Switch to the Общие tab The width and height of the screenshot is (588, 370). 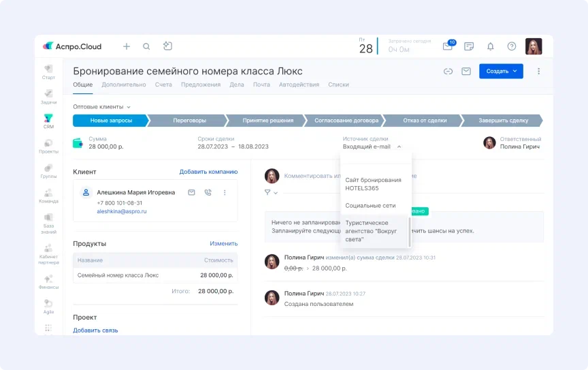point(82,84)
